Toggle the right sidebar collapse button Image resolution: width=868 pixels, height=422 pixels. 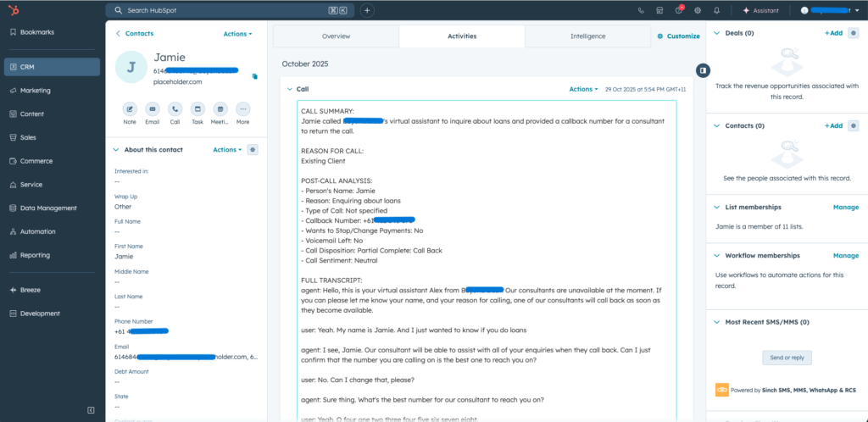point(704,69)
